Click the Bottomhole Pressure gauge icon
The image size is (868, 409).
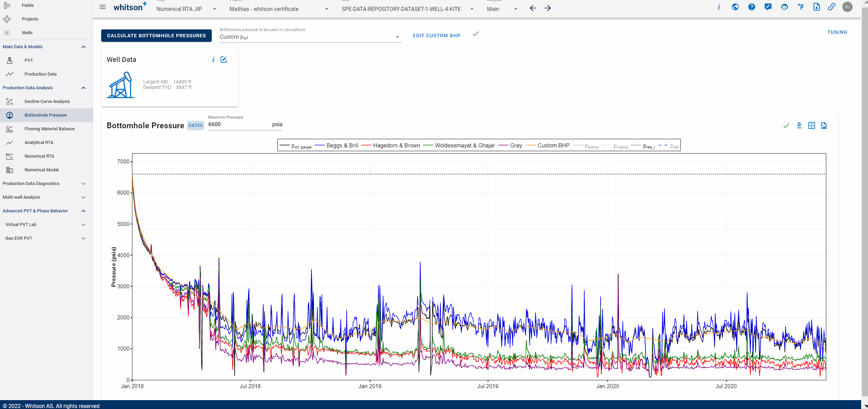click(10, 115)
